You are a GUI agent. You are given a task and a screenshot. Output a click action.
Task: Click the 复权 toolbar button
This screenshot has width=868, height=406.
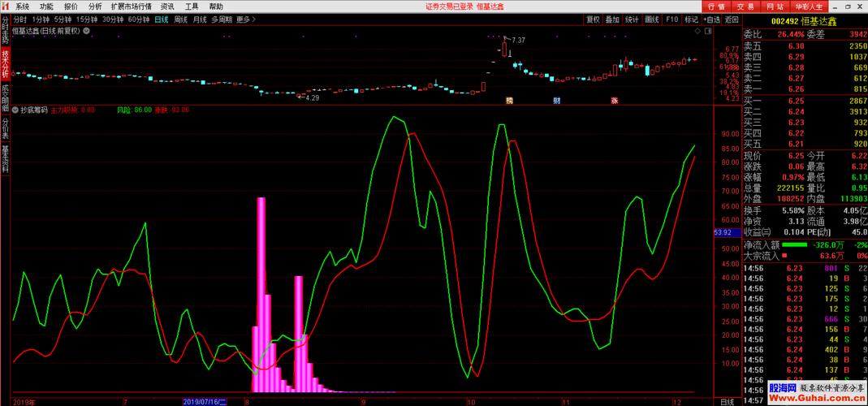pyautogui.click(x=593, y=19)
